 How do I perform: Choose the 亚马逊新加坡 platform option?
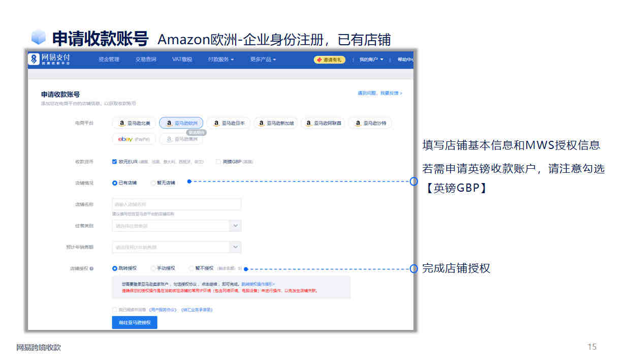[x=275, y=123]
